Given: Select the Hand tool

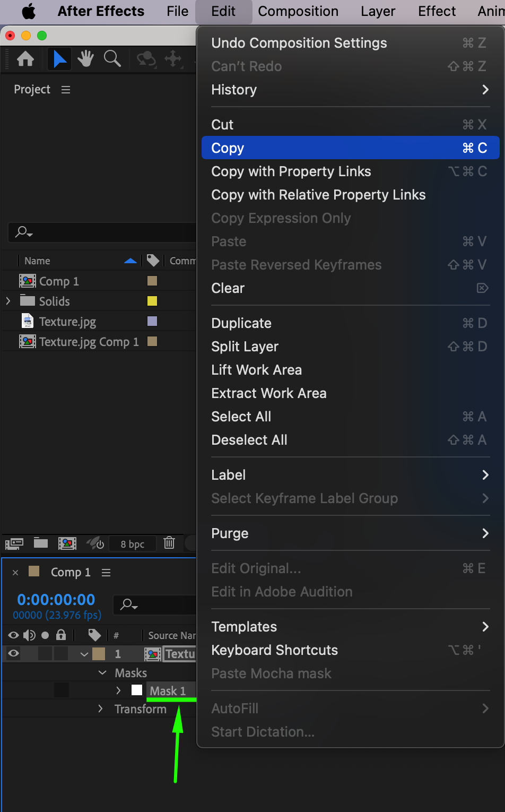Looking at the screenshot, I should pyautogui.click(x=85, y=58).
